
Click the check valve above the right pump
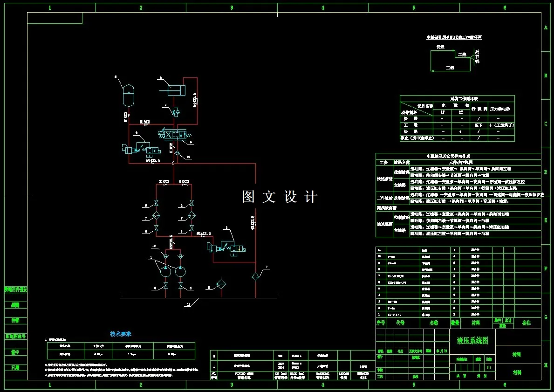click(x=180, y=255)
